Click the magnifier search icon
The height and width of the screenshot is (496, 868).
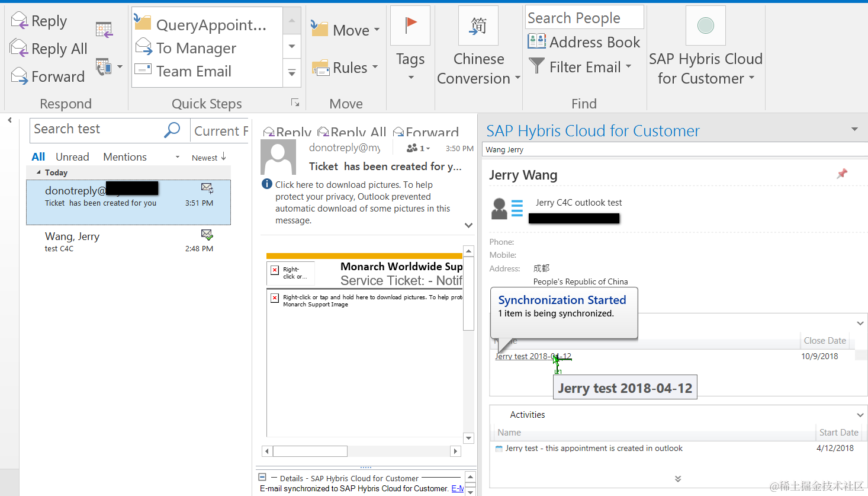pyautogui.click(x=172, y=130)
